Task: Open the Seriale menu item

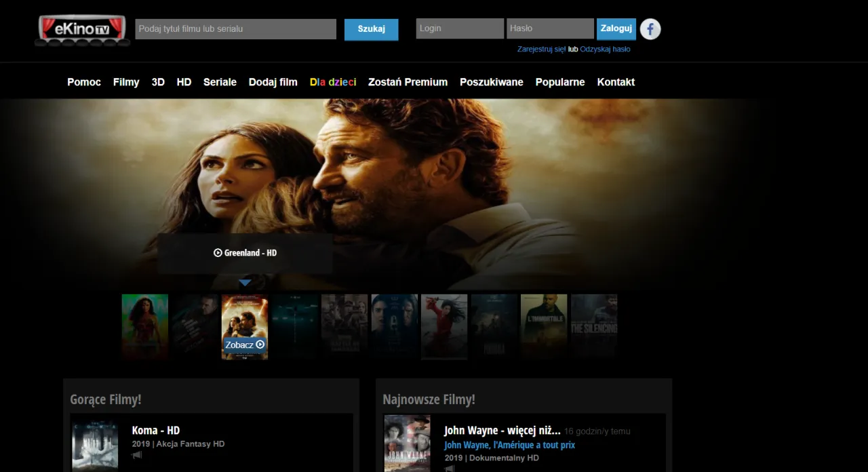Action: click(x=220, y=82)
